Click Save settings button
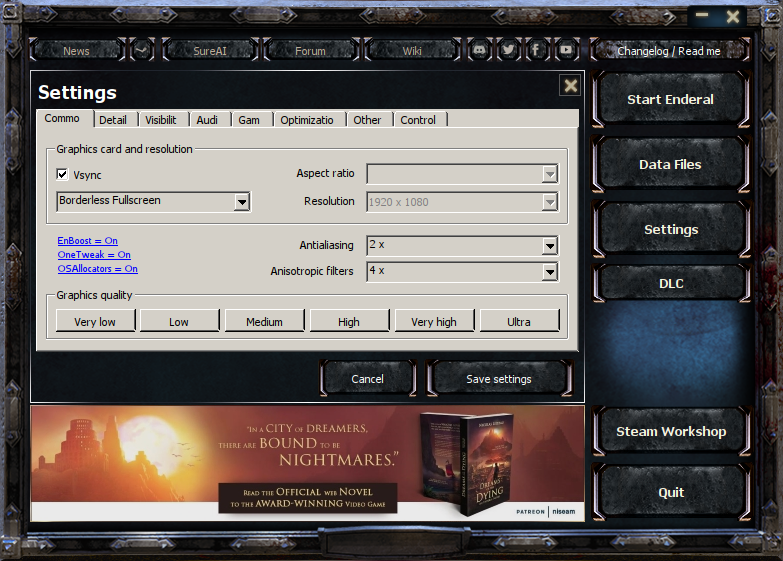This screenshot has height=561, width=783. tap(499, 379)
